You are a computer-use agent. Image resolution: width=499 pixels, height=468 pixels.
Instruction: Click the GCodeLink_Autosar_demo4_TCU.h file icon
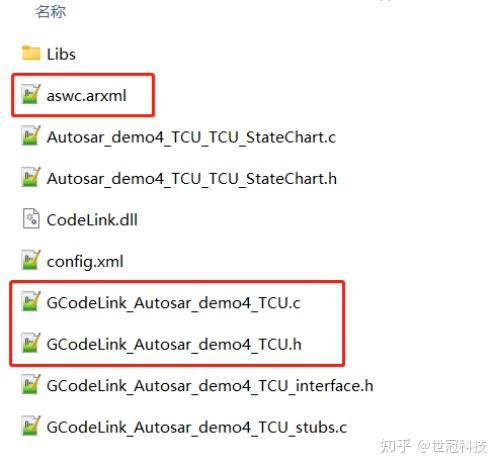coord(31,343)
